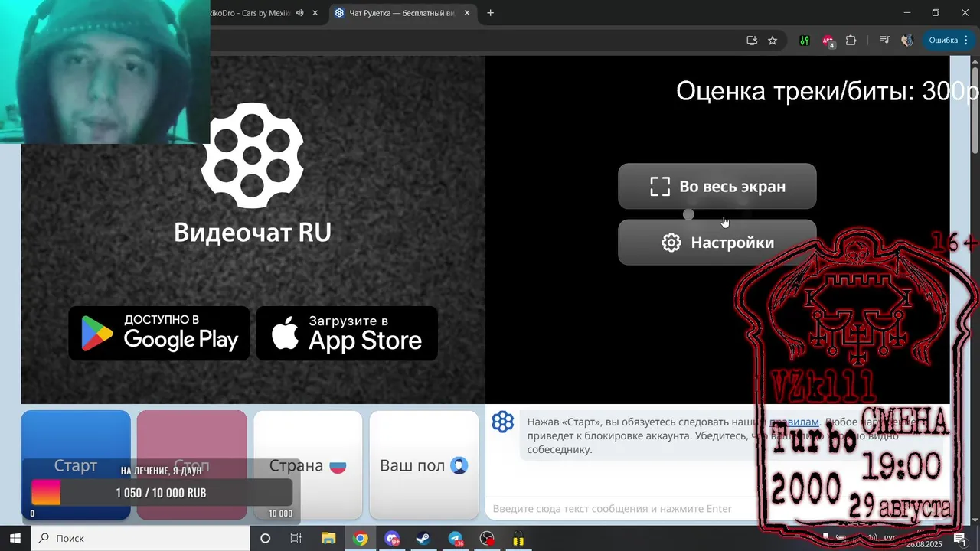Open Cortana circle on taskbar
Image resolution: width=980 pixels, height=551 pixels.
coord(265,539)
